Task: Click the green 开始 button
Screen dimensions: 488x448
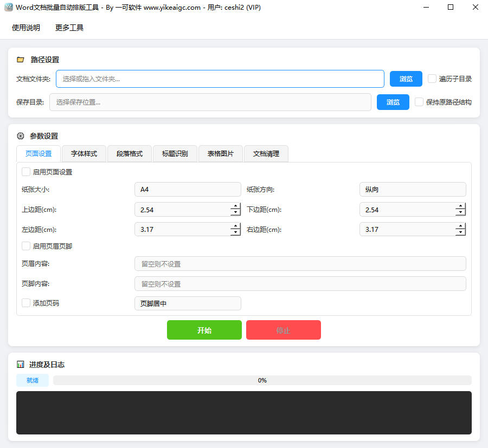Action: coord(204,330)
